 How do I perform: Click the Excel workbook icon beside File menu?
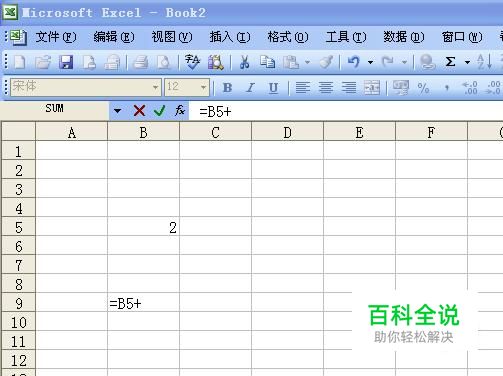click(x=18, y=37)
